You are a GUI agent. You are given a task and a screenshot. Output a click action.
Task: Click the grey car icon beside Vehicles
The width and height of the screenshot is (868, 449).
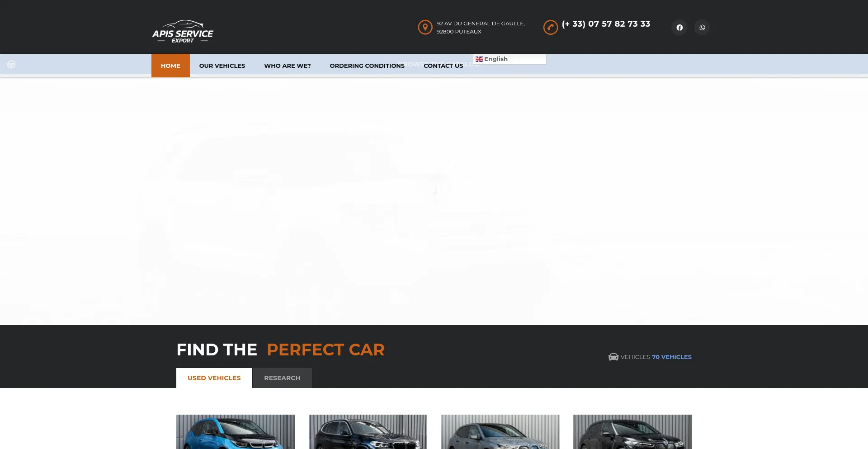tap(613, 357)
